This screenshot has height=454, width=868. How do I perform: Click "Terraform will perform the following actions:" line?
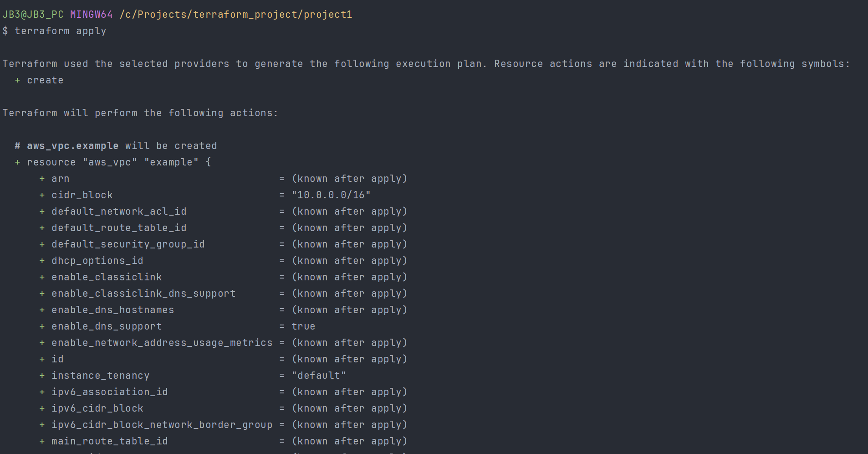140,113
